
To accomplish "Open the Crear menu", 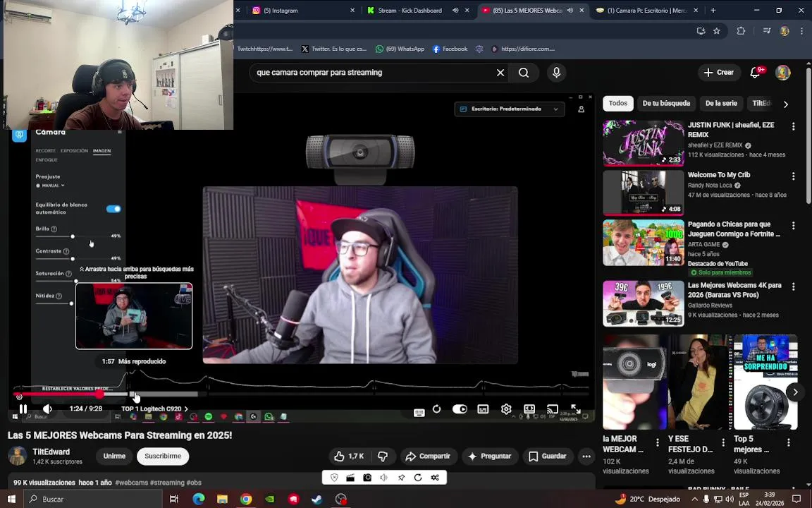I will click(x=718, y=73).
